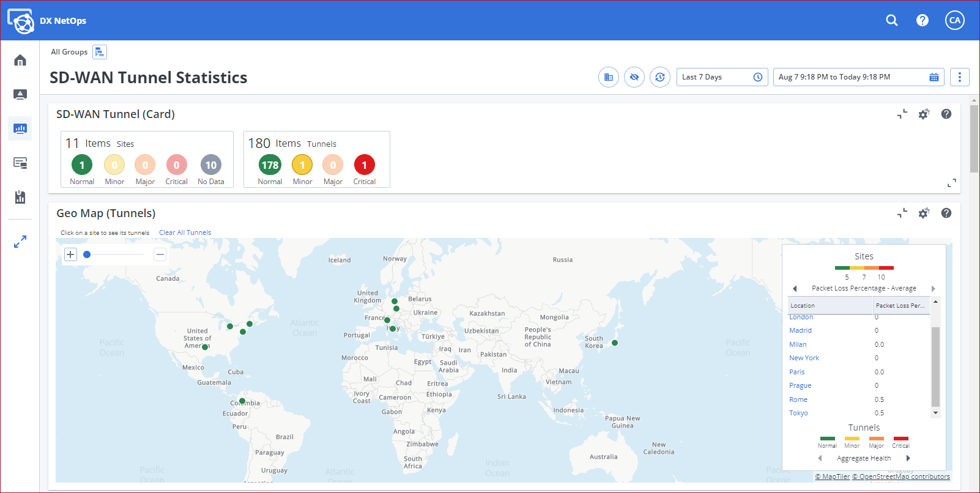This screenshot has height=493, width=980.
Task: Show previous Tunnels metric with left arrow
Action: point(820,458)
